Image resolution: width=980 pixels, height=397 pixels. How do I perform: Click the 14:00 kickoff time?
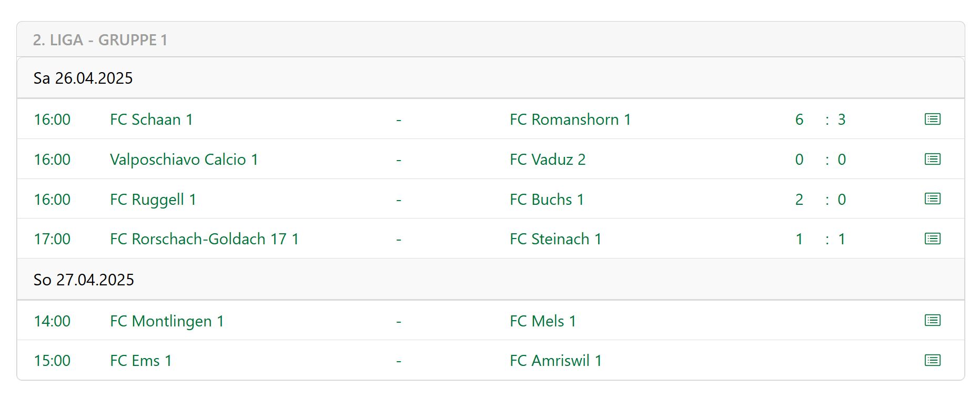pos(52,321)
